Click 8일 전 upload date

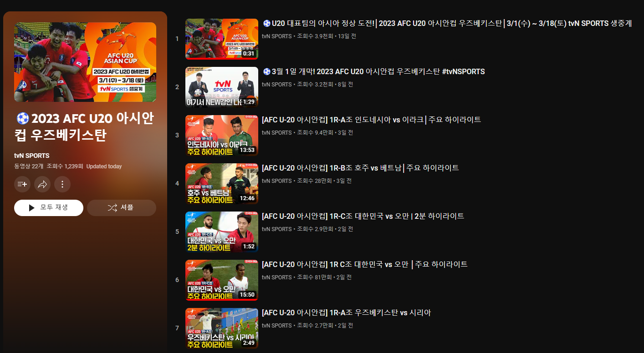tap(346, 84)
